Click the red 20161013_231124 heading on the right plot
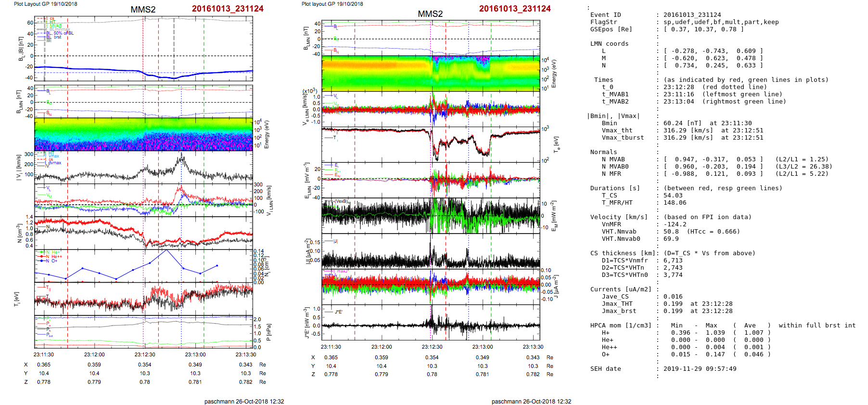868x405 pixels. pos(514,9)
